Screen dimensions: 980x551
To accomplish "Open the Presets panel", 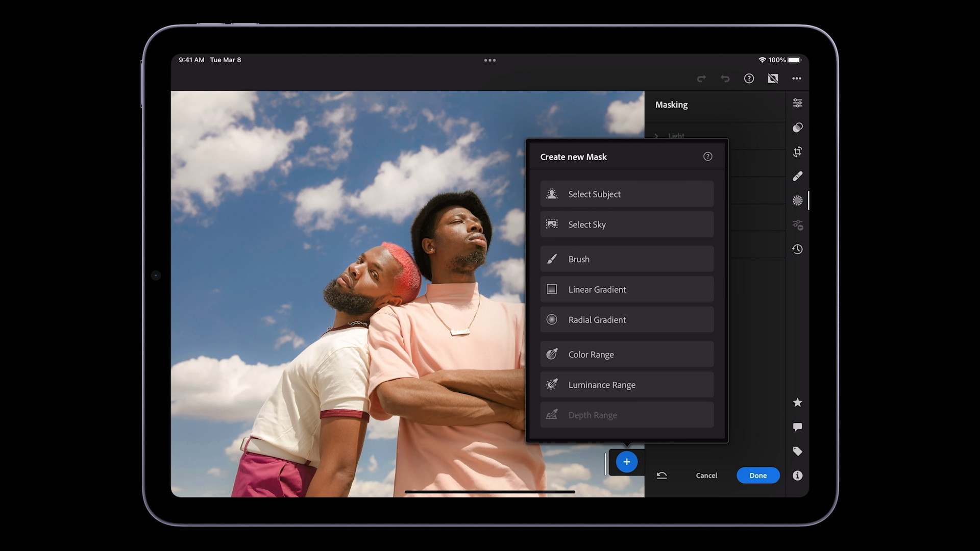I will click(798, 127).
